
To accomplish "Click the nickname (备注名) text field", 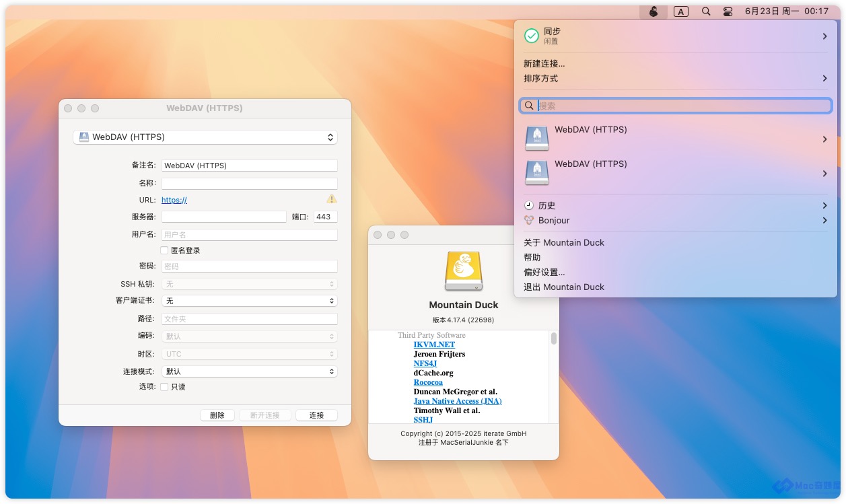I will (250, 166).
